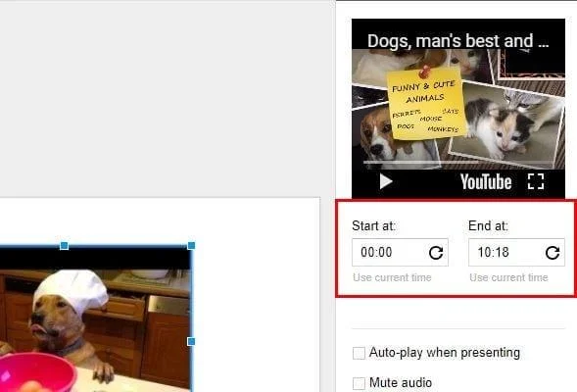Click the right-middle resize handle of the video
The width and height of the screenshot is (577, 392).
click(191, 342)
